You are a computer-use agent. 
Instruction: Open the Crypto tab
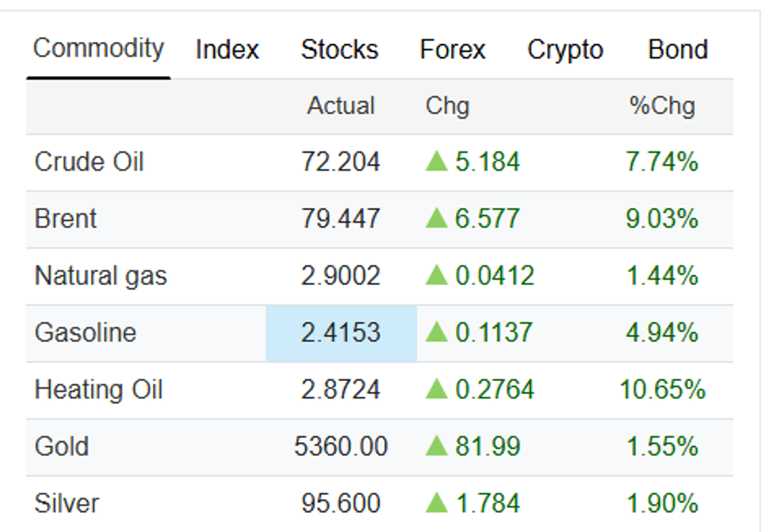(x=565, y=49)
